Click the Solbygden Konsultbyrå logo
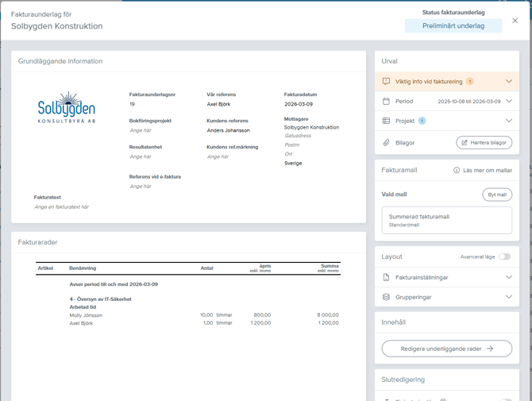Image resolution: width=532 pixels, height=401 pixels. [x=67, y=109]
